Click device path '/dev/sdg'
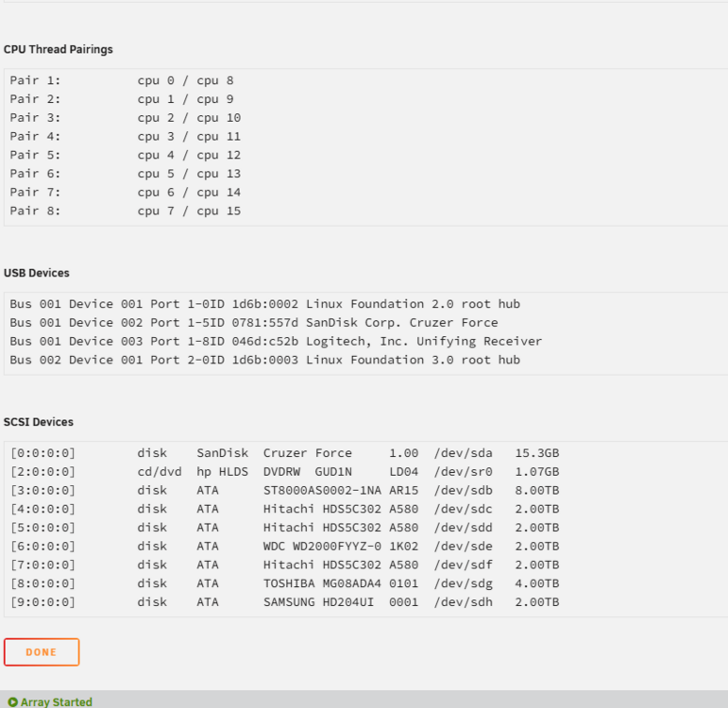 [464, 583]
